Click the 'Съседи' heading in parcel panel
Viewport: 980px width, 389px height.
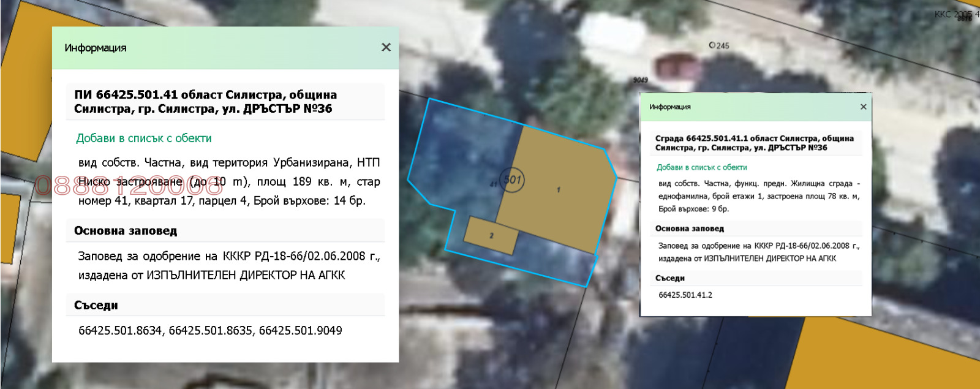pos(96,305)
